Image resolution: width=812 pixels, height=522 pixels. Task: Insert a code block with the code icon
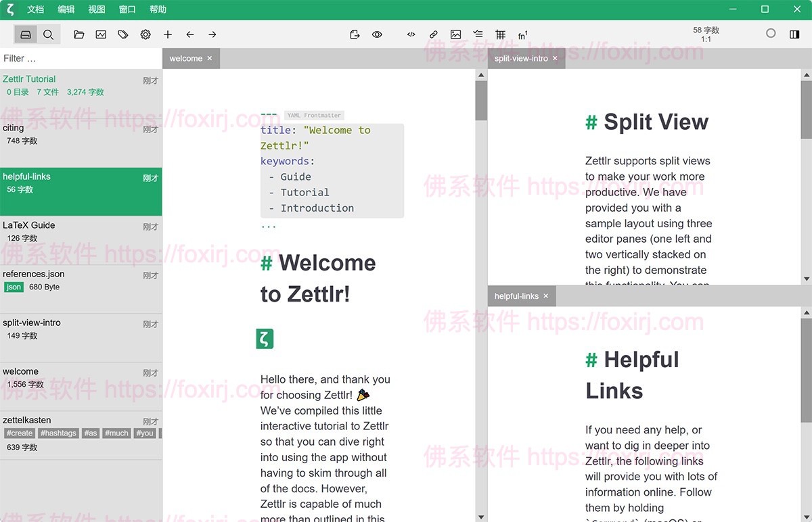pos(411,34)
